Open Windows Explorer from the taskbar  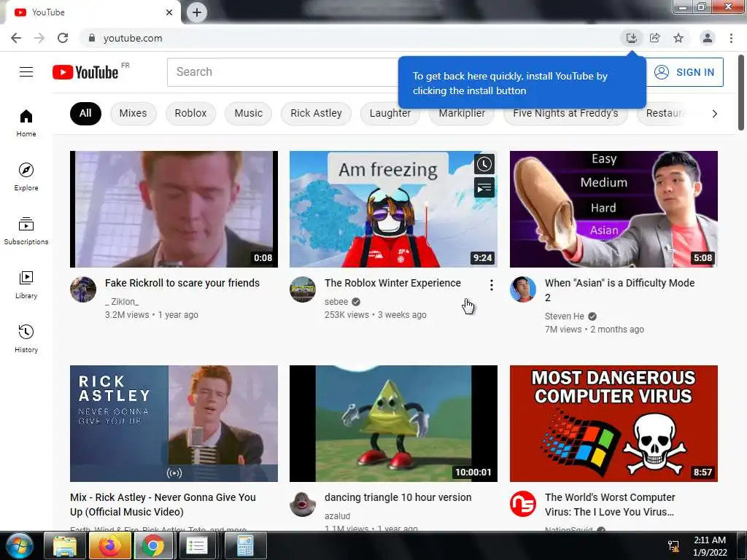(64, 545)
